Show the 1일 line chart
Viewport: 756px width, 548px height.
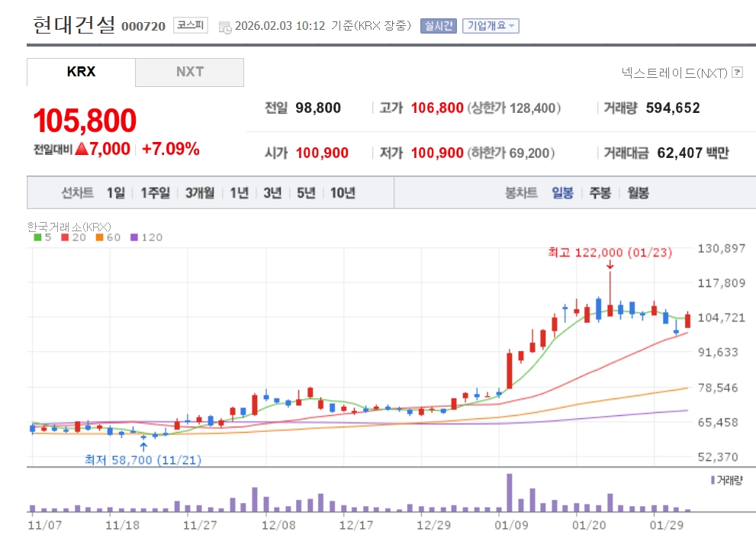(x=116, y=193)
